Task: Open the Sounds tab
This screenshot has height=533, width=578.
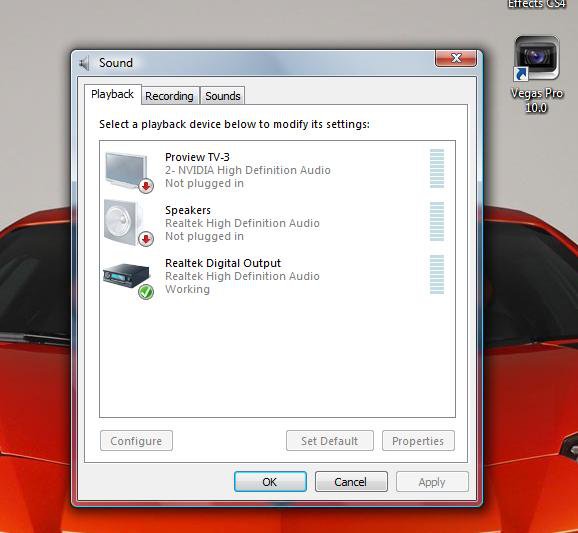Action: click(223, 96)
